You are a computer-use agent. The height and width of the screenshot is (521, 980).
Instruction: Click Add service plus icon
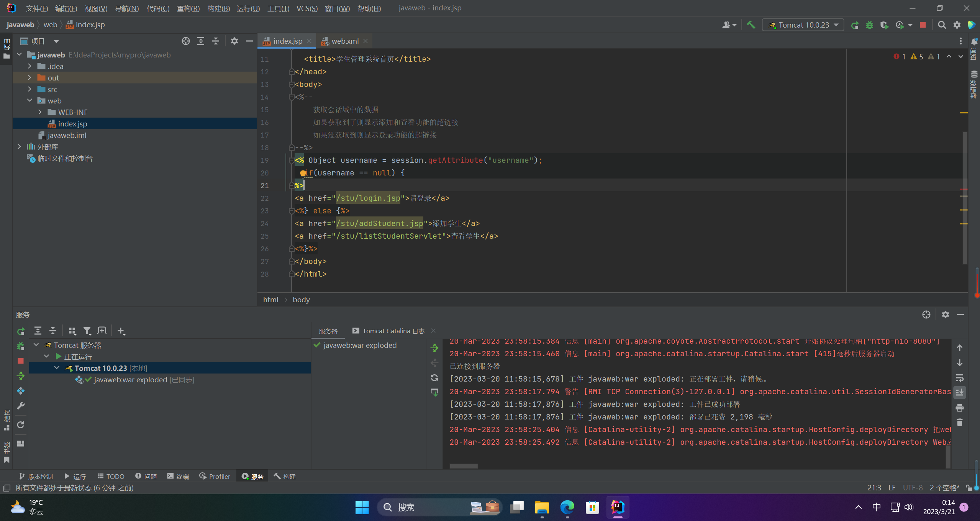pyautogui.click(x=121, y=331)
